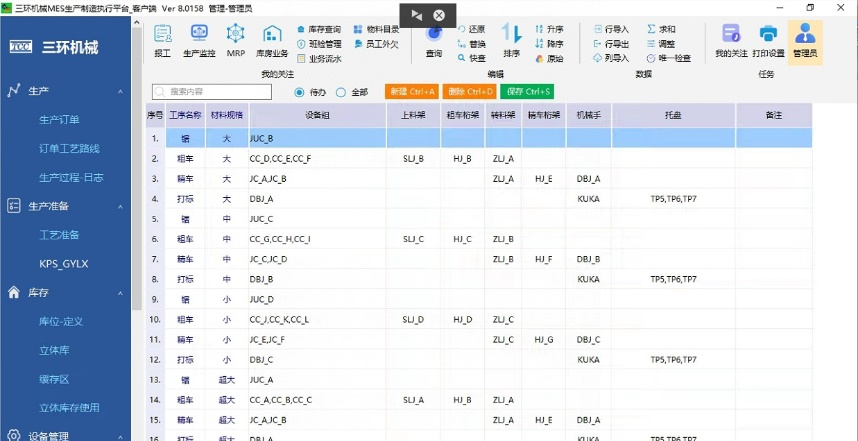Click the 管理员 administrator user icon
Image resolution: width=858 pixels, height=441 pixels.
click(805, 42)
